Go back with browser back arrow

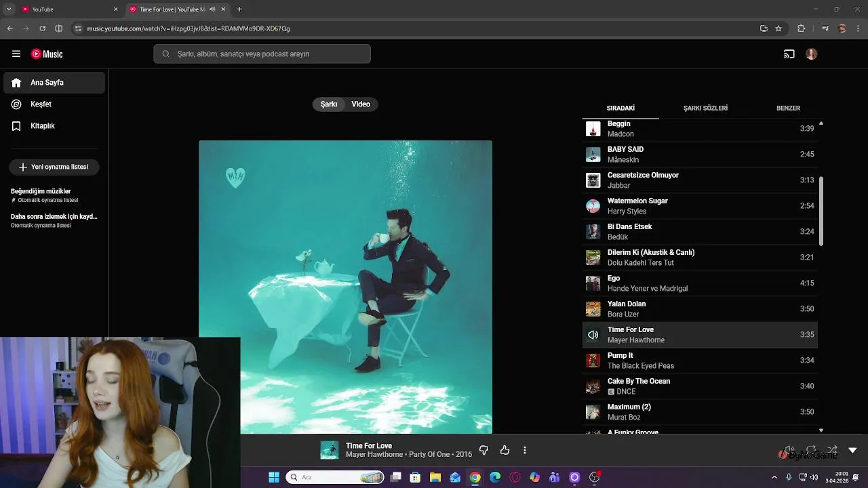(9, 28)
